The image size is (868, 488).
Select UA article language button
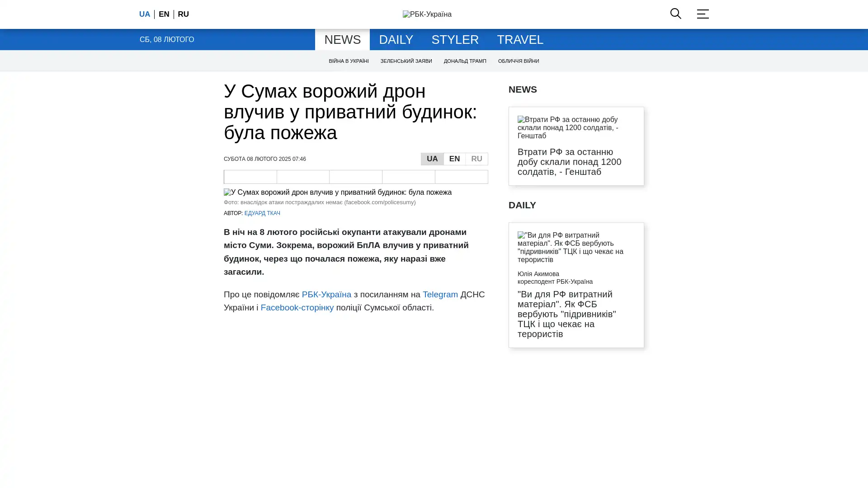432,159
